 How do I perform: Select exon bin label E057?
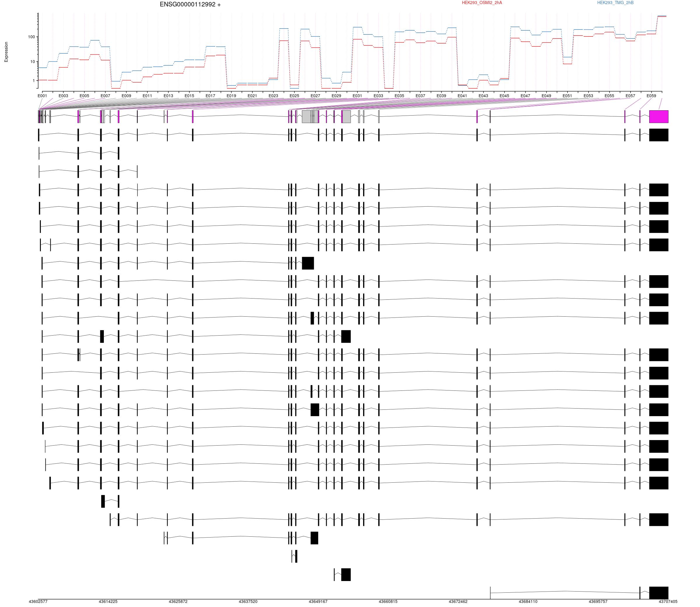point(630,96)
